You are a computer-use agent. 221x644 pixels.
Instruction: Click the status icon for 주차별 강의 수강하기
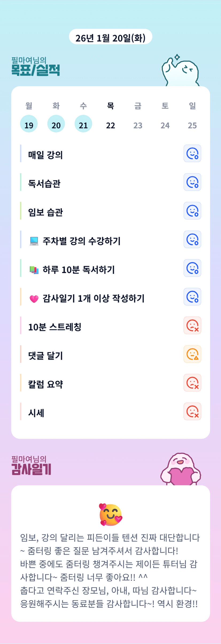[x=192, y=239]
